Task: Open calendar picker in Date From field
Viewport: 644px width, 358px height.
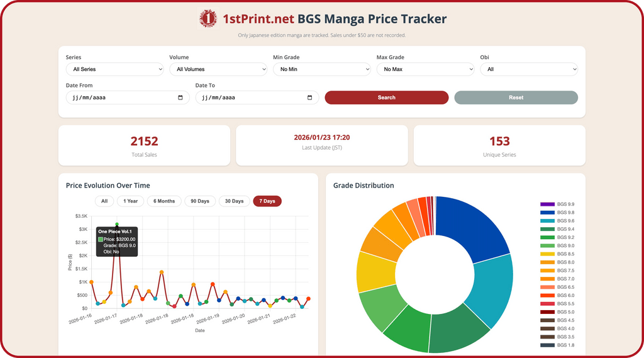Action: [180, 98]
